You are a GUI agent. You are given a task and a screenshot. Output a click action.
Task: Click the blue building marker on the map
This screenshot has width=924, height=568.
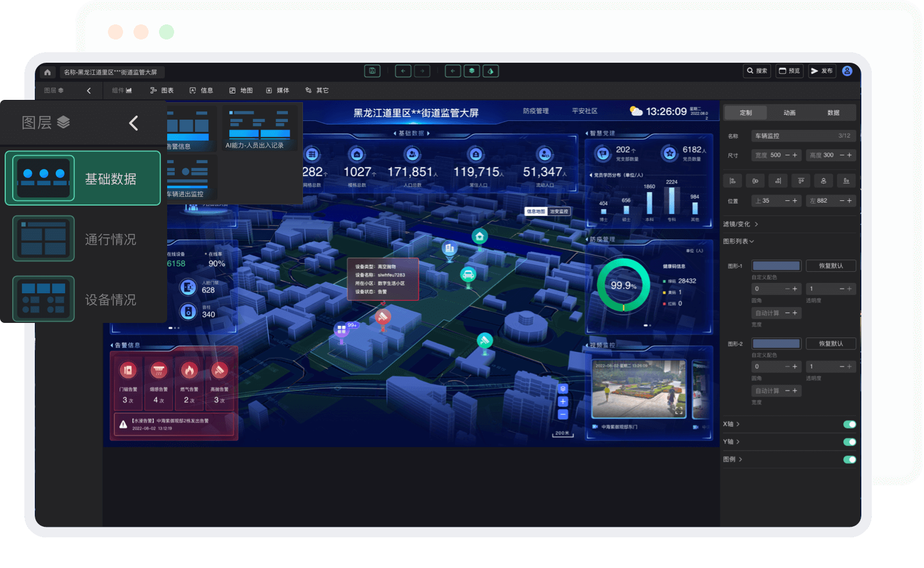tap(449, 249)
